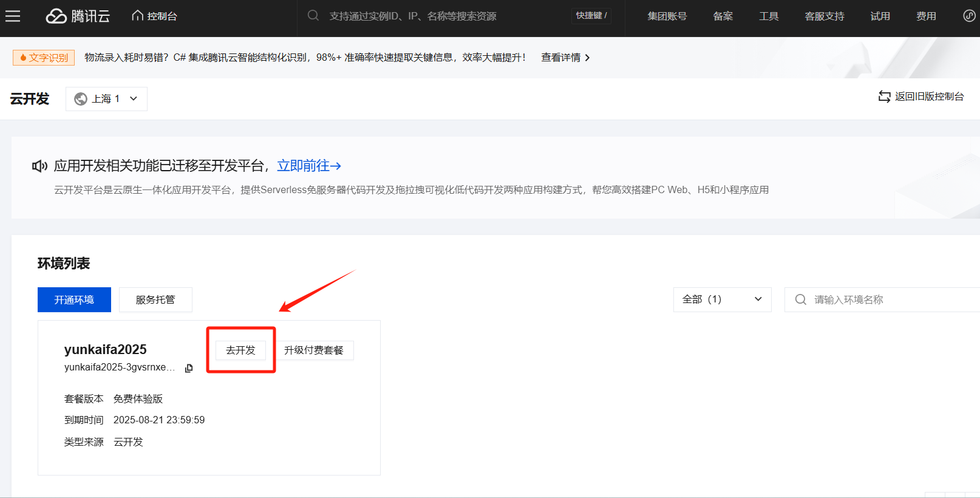This screenshot has width=980, height=498.
Task: Open the 控制台 console home
Action: click(x=154, y=16)
